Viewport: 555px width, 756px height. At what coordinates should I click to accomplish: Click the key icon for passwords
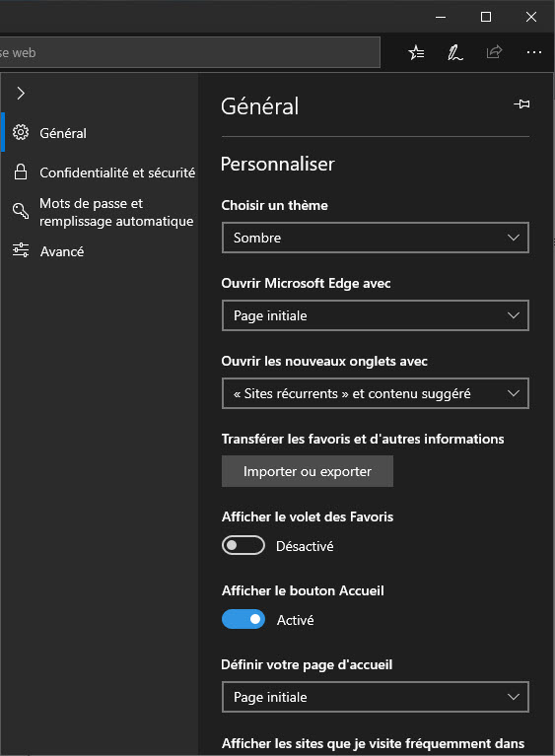[21, 211]
